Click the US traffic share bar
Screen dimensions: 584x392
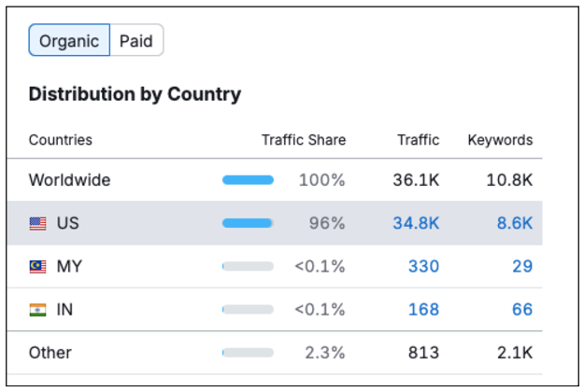click(248, 223)
